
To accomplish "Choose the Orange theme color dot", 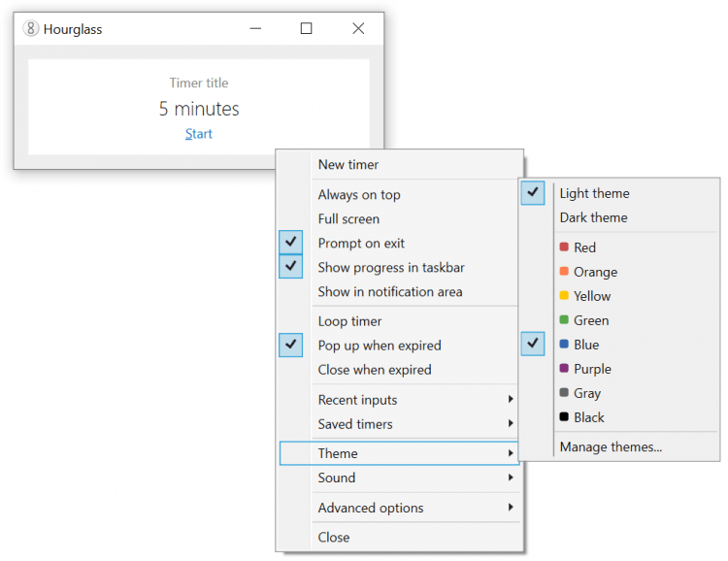I will click(565, 272).
